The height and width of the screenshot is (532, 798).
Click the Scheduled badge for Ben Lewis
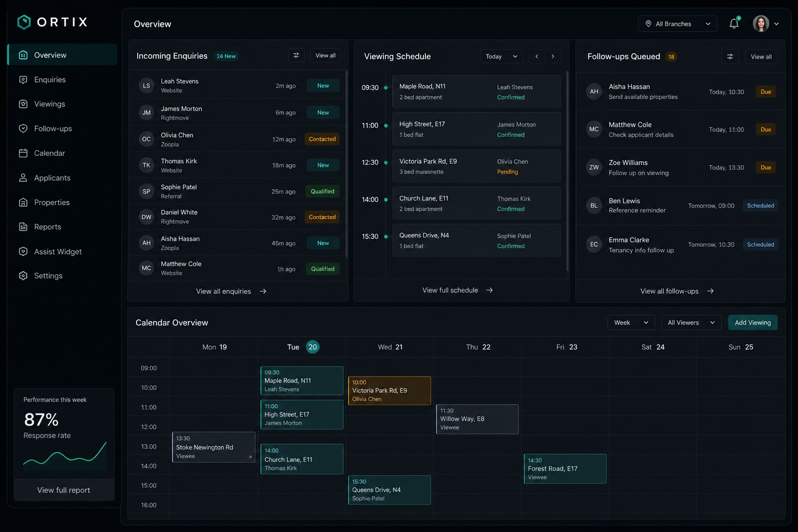click(761, 206)
